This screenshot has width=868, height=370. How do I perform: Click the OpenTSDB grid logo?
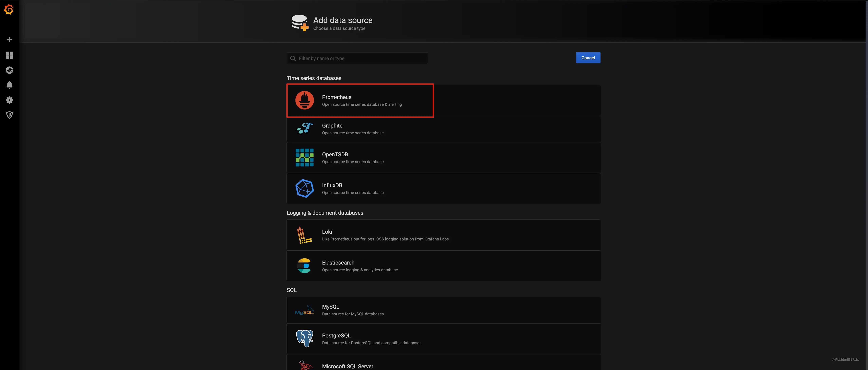(x=305, y=158)
